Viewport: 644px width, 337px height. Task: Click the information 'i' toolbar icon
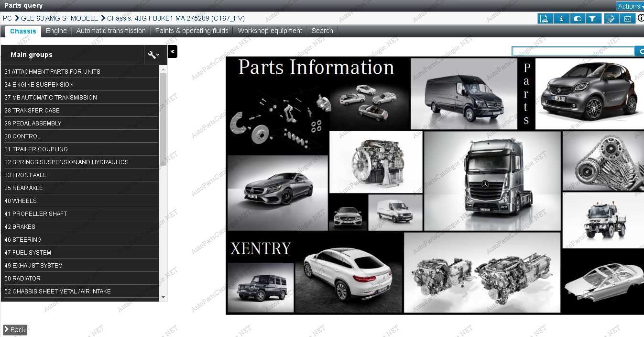coord(561,18)
